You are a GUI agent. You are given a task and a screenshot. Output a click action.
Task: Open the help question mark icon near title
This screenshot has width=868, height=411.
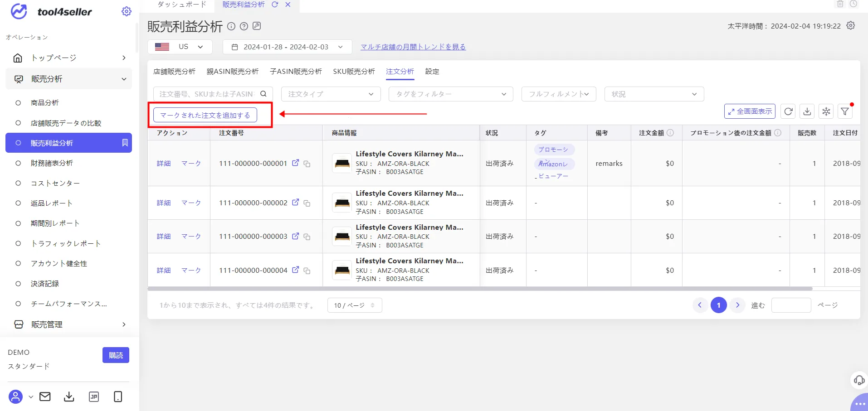click(244, 26)
